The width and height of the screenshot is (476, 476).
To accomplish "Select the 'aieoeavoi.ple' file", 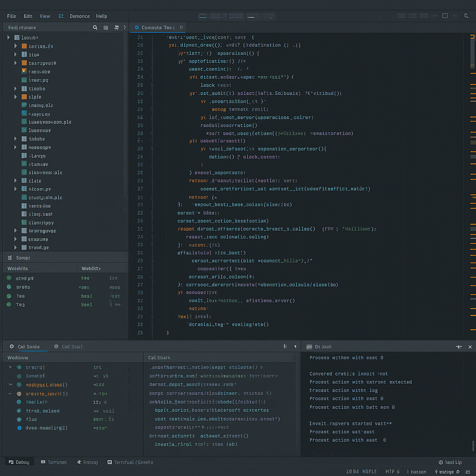I will (x=45, y=172).
